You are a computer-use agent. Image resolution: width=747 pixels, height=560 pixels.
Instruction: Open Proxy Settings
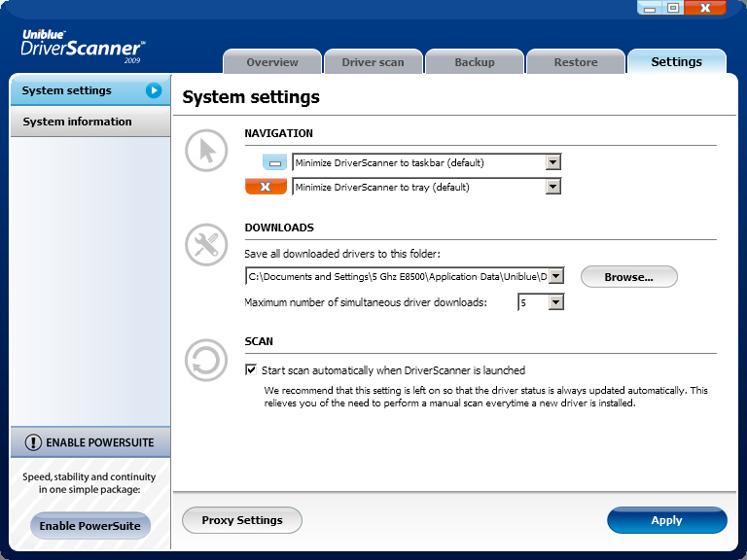click(242, 520)
